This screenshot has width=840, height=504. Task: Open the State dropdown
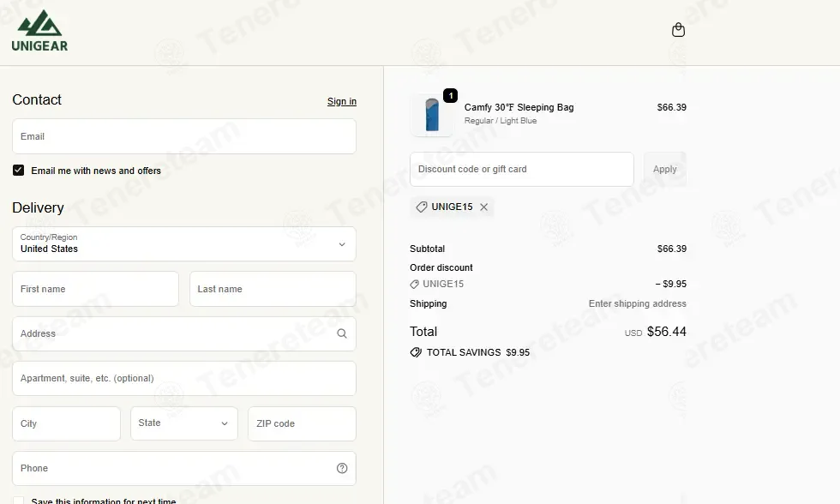pyautogui.click(x=184, y=423)
